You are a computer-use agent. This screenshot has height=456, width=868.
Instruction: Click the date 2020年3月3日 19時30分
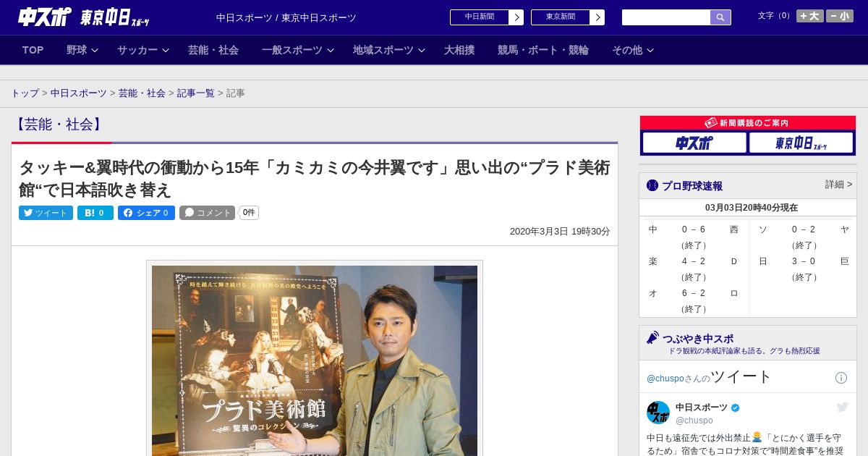560,232
